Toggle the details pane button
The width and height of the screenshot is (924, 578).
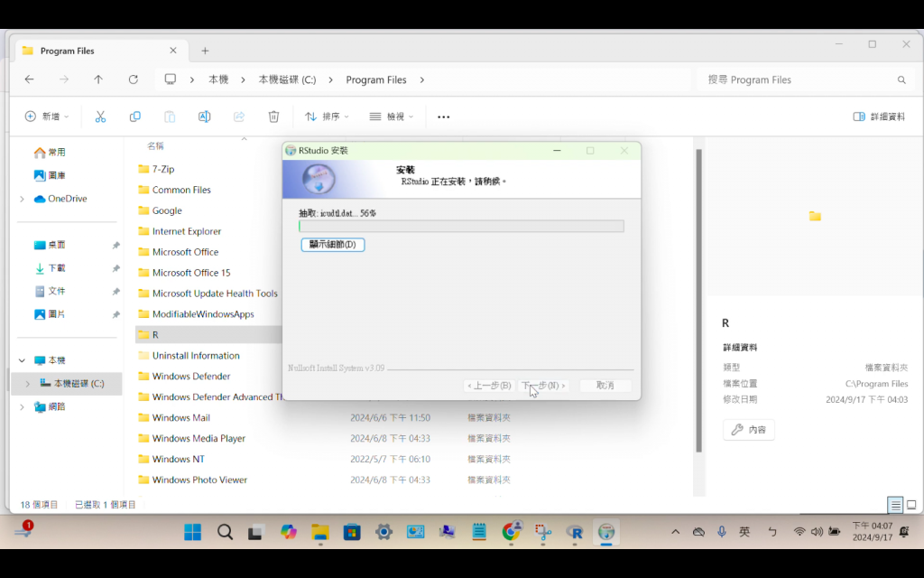coord(879,117)
